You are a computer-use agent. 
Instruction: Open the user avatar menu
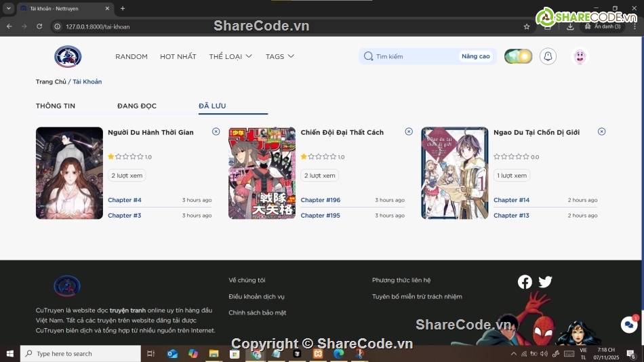(580, 56)
